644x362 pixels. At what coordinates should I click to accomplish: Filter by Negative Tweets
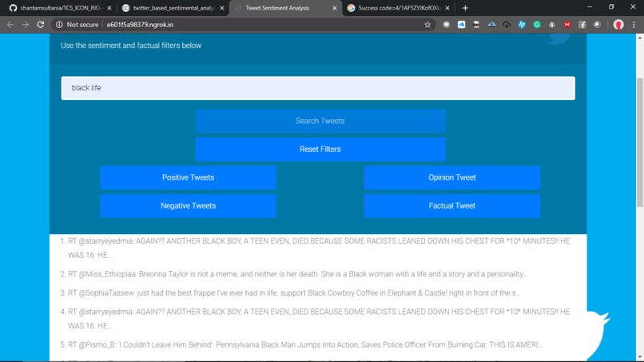click(x=188, y=206)
